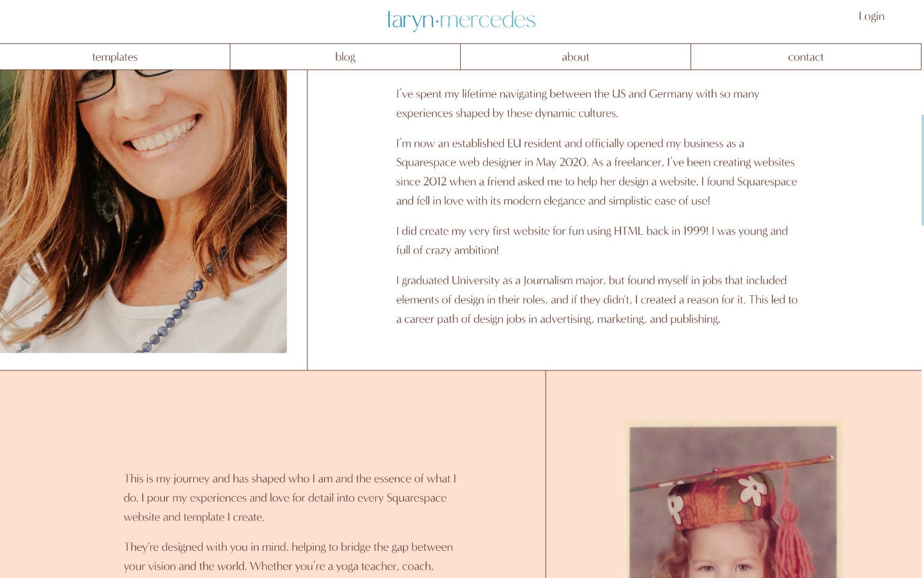Click the line mentioning May 2020
Screen dimensions: 924x578
[x=595, y=162]
